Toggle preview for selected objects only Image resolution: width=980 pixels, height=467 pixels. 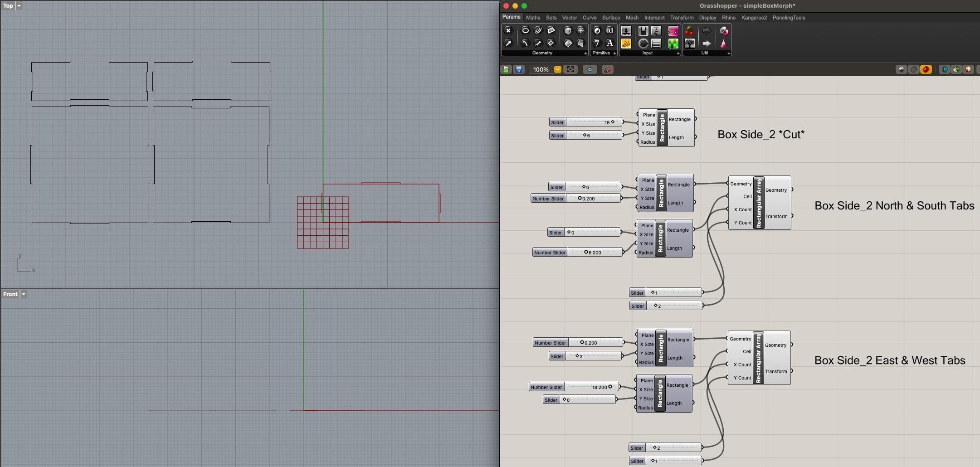pos(945,69)
